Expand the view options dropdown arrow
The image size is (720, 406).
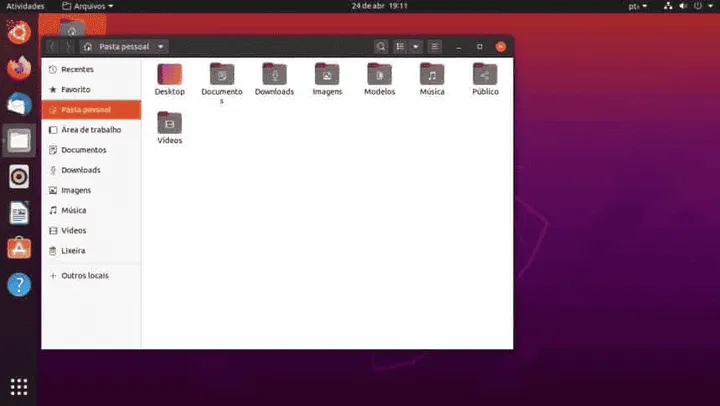point(416,47)
